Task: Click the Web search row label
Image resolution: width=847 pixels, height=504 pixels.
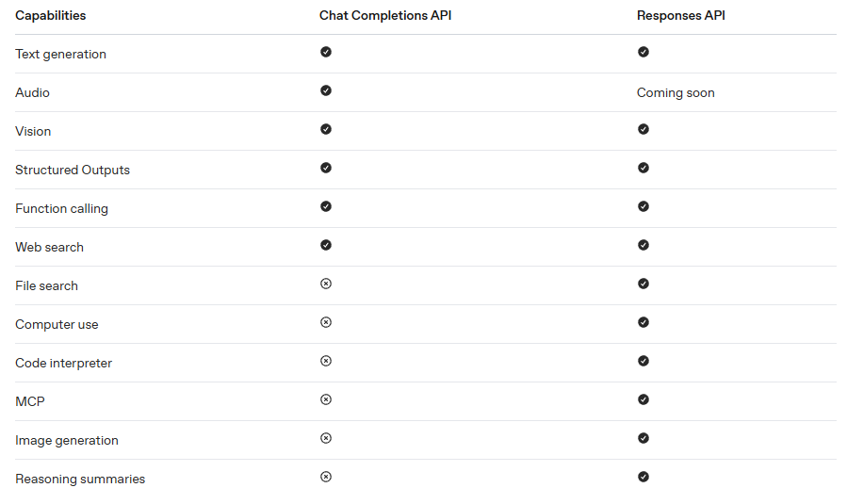Action: [x=49, y=248]
